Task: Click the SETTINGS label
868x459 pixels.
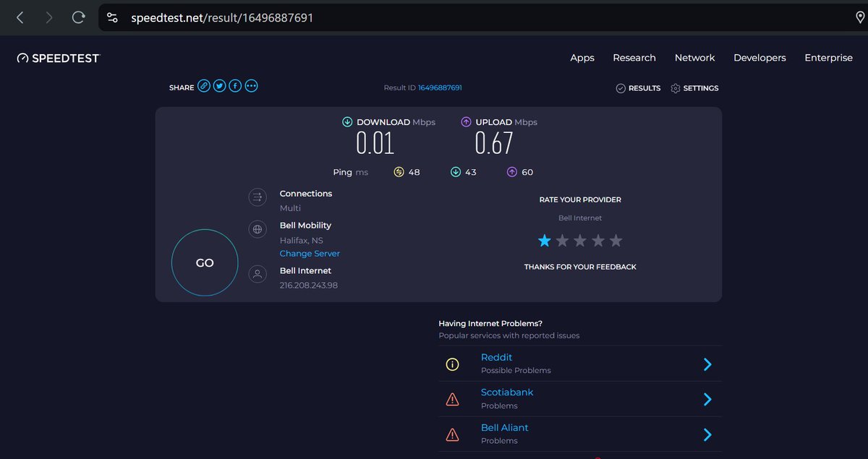Action: pos(701,88)
